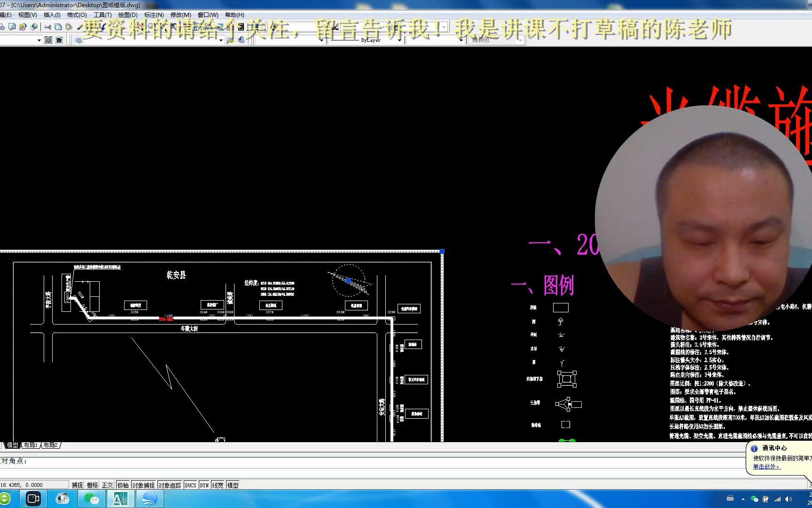Click the keyboard input method tray icon
Image resolution: width=812 pixels, height=508 pixels.
[x=730, y=499]
